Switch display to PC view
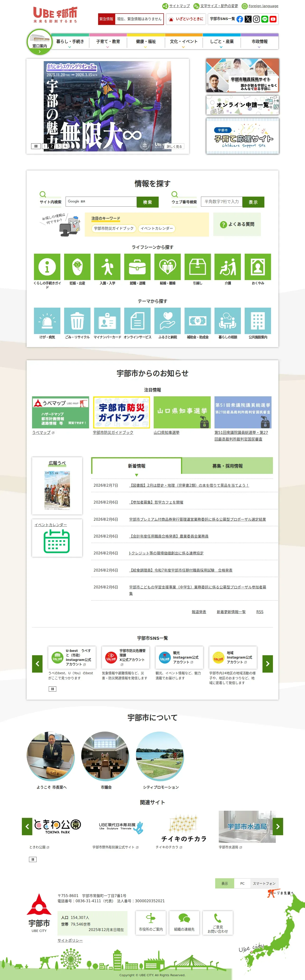 [242, 883]
